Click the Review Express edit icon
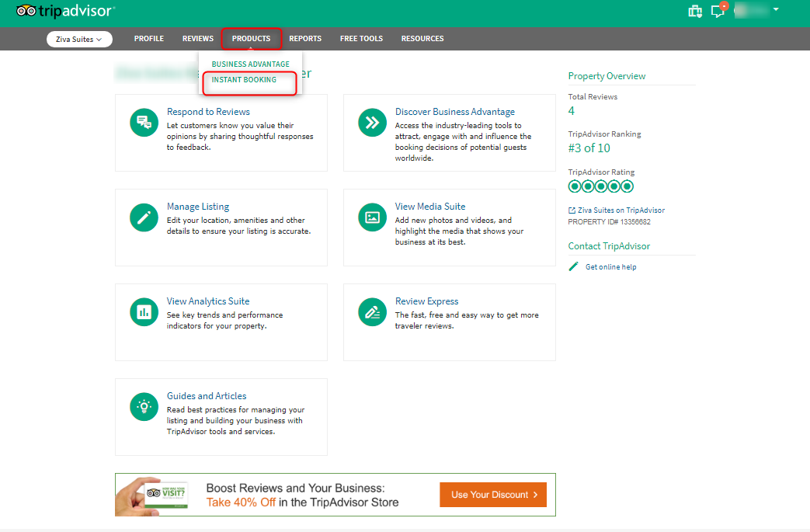The height and width of the screenshot is (532, 810). (373, 312)
